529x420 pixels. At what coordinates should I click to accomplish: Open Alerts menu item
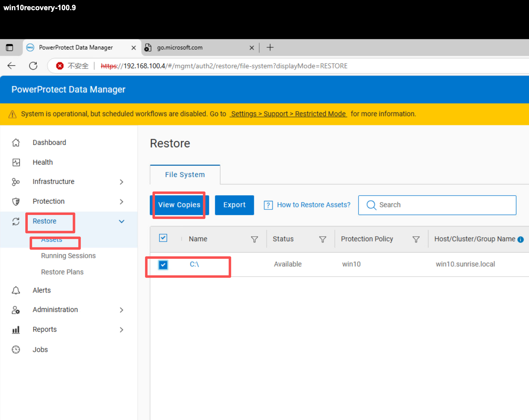(42, 290)
